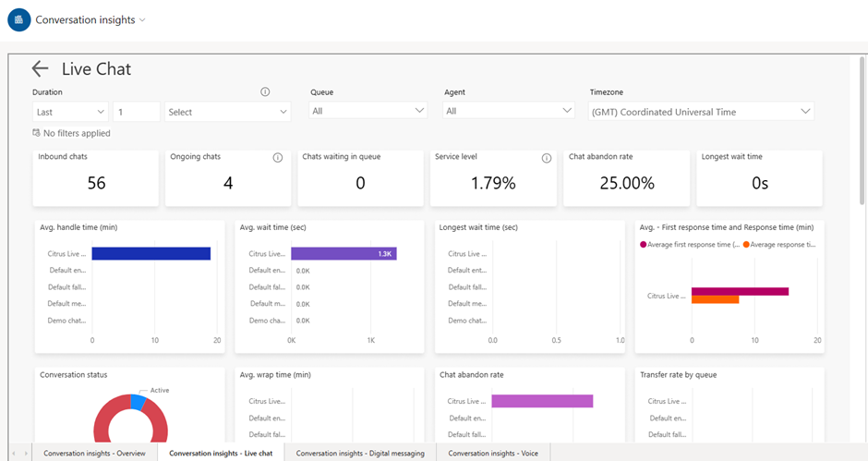Click the info icon on Service level card
The image size is (868, 461).
546,158
